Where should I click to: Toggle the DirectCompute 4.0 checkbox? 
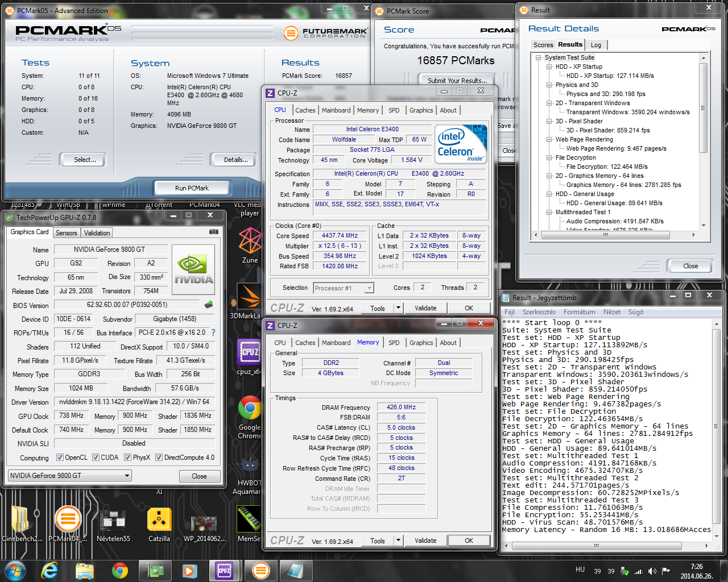[x=159, y=458]
